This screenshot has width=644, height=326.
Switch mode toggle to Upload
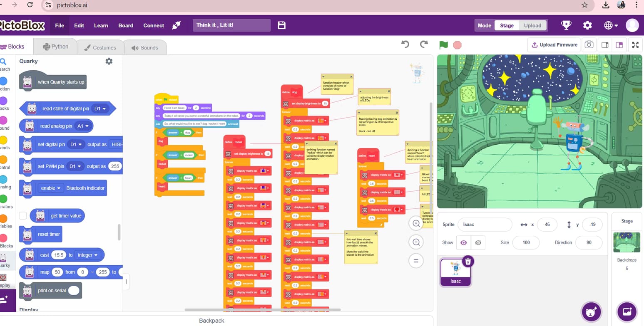(532, 25)
